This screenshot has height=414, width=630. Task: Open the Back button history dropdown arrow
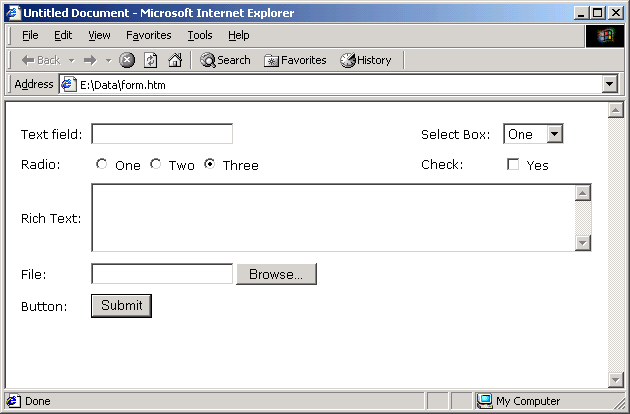point(71,60)
